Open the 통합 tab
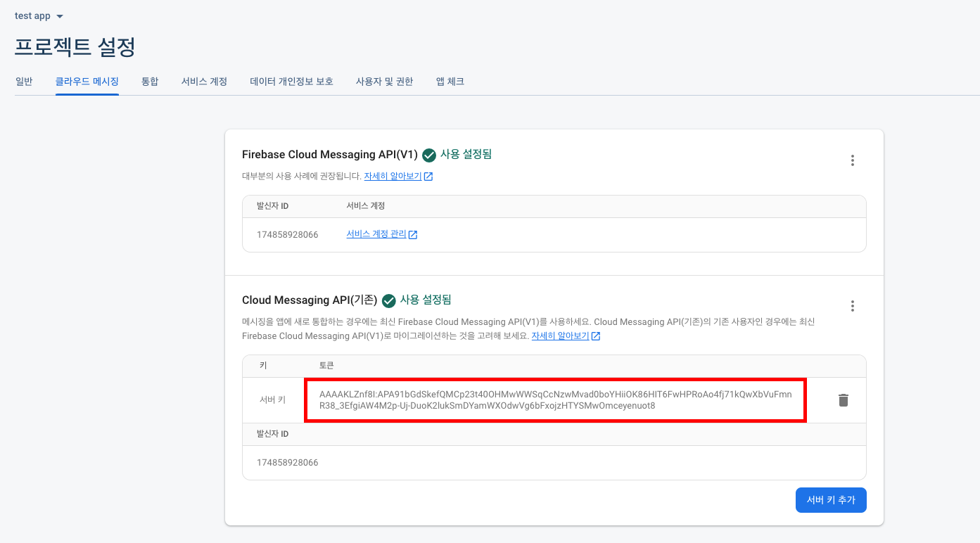The image size is (980, 543). tap(150, 82)
